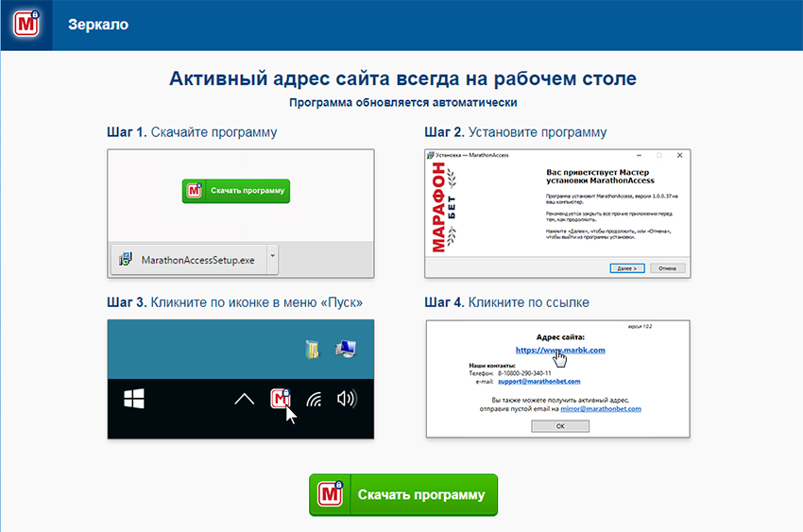Open the computer icon on the desktop
Image resolution: width=803 pixels, height=532 pixels.
click(x=345, y=349)
